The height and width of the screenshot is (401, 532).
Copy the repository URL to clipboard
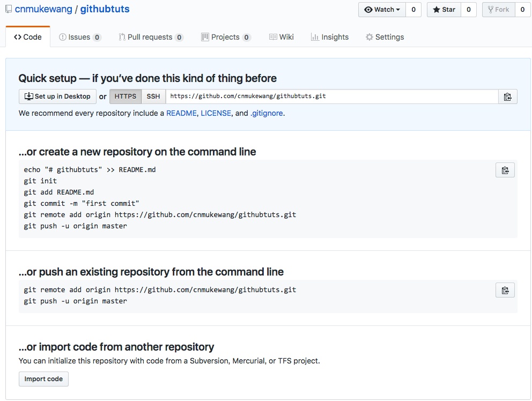[507, 96]
